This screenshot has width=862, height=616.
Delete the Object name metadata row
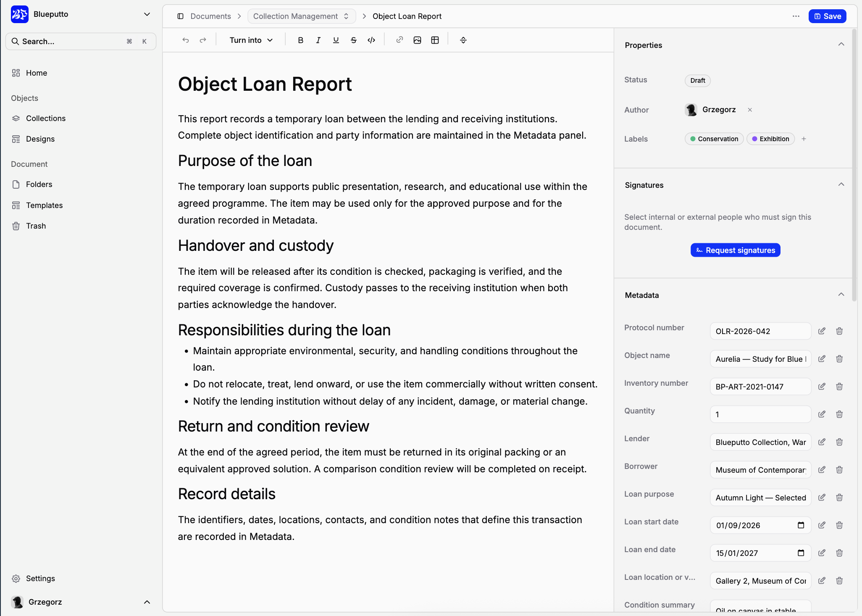tap(839, 359)
